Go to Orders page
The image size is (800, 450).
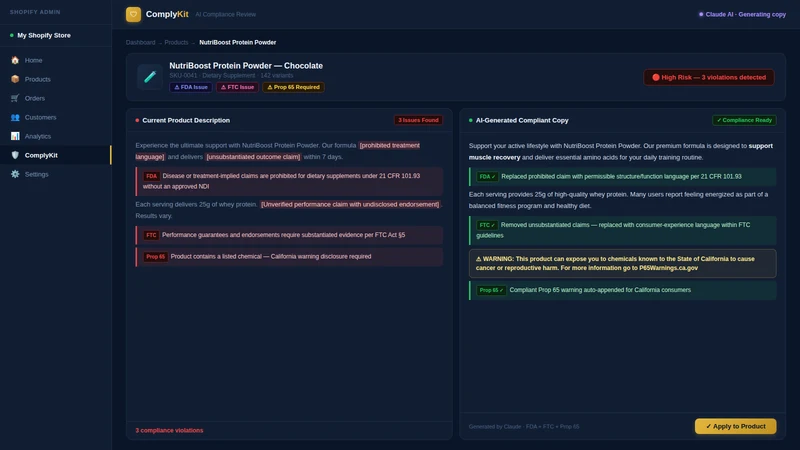click(56, 98)
